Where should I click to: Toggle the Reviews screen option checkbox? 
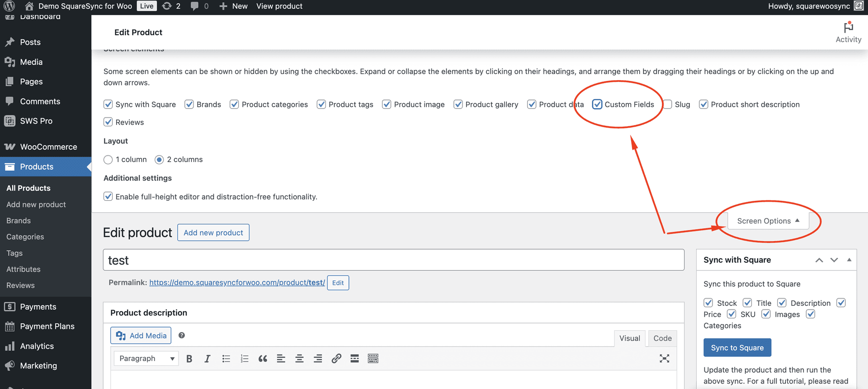point(108,122)
